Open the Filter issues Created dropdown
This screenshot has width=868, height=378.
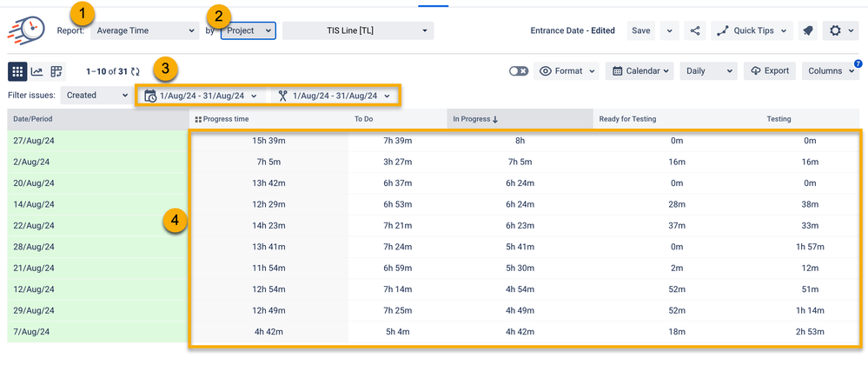[96, 96]
